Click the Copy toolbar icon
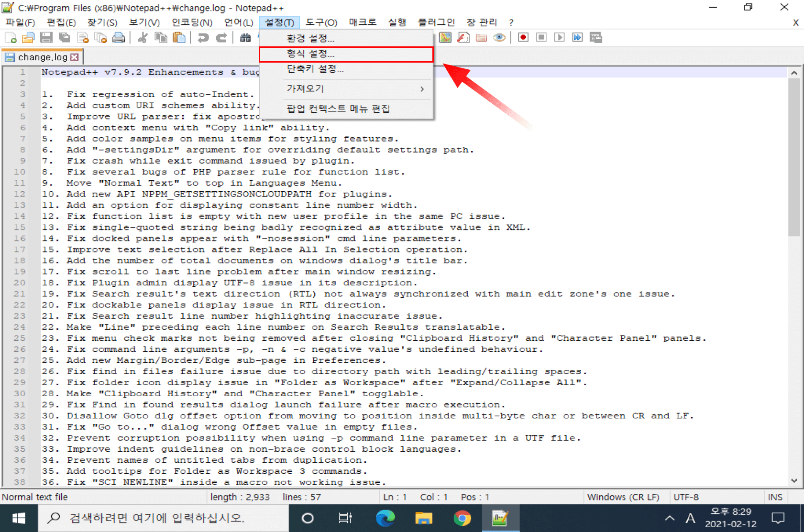This screenshot has width=804, height=532. click(161, 38)
